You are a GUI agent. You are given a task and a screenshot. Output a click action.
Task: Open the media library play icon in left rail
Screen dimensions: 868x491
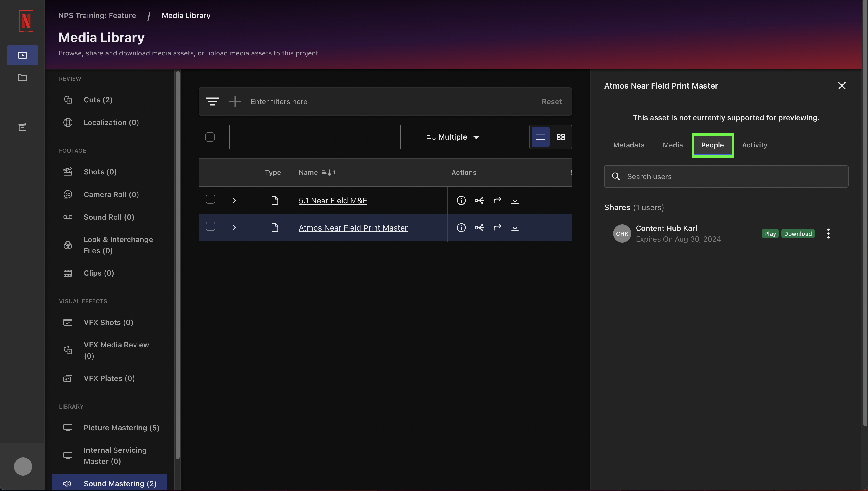click(23, 55)
